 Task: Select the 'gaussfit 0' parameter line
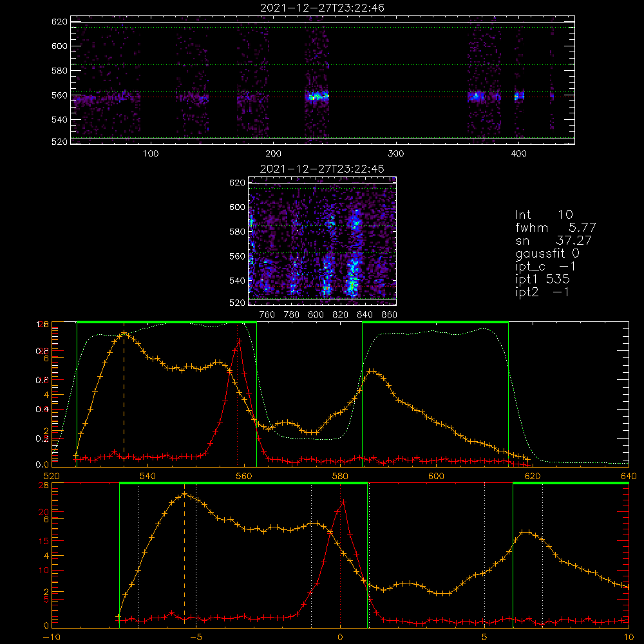(x=547, y=253)
